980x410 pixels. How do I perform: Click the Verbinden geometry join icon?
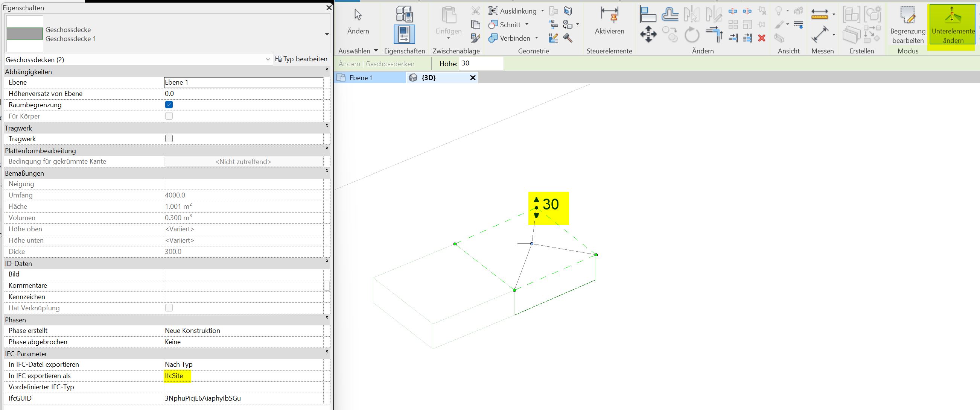click(x=493, y=38)
